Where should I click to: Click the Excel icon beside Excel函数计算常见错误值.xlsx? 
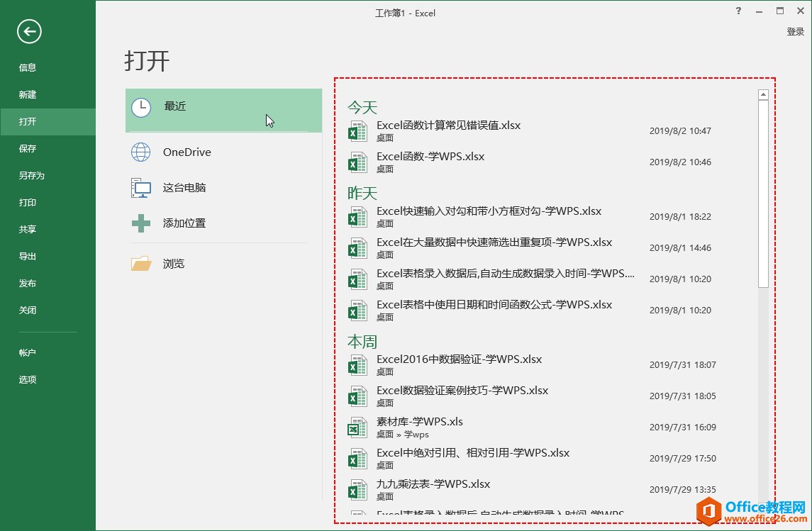coord(357,131)
